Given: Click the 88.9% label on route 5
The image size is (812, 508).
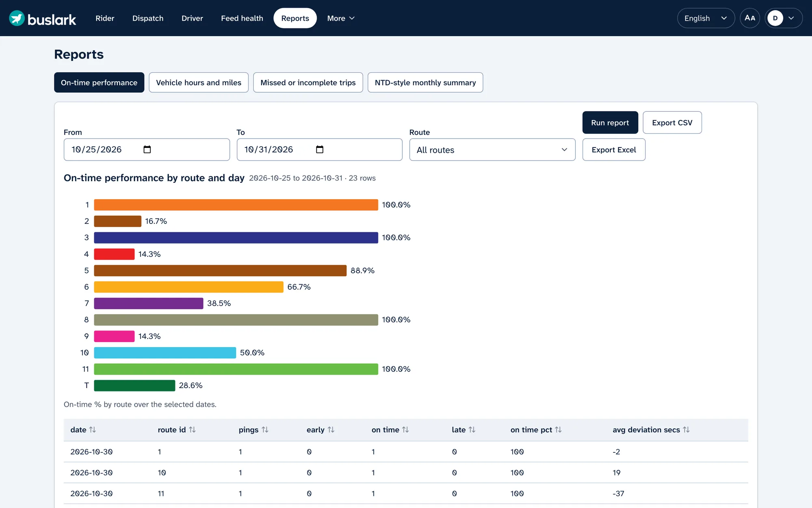Looking at the screenshot, I should [x=363, y=271].
